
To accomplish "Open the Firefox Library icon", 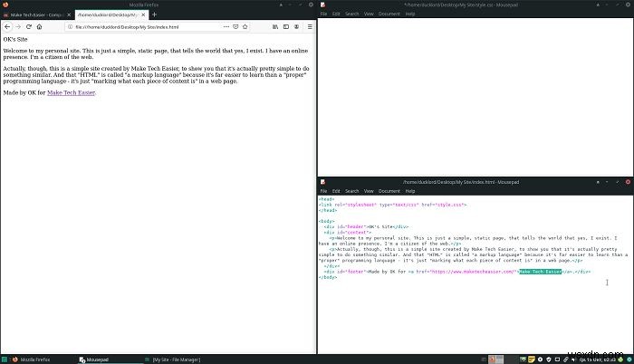I will click(x=275, y=26).
